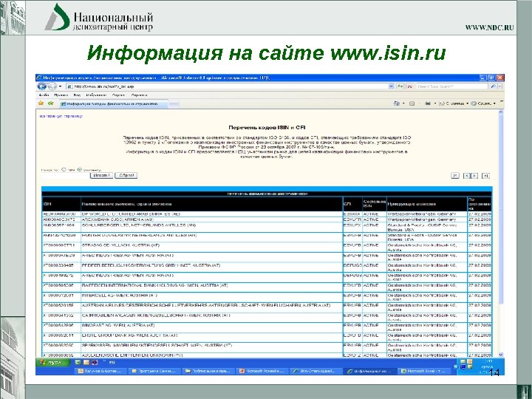Click the browser Forward arrow button

click(52, 86)
